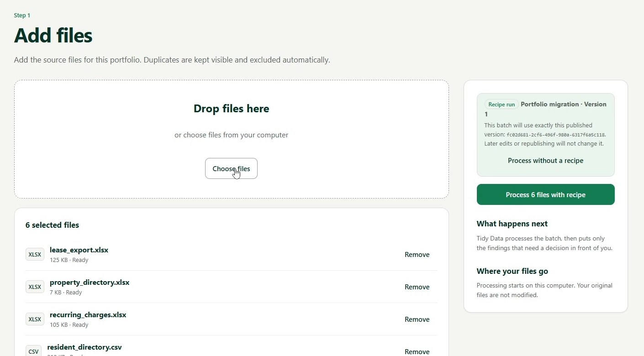Click the Step 1 label
Image resolution: width=644 pixels, height=356 pixels.
pos(22,16)
